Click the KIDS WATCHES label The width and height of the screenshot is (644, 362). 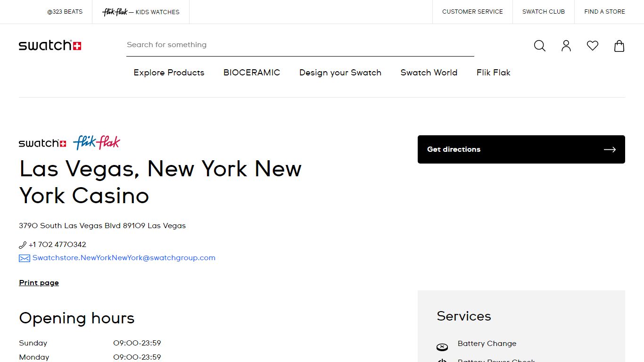click(157, 12)
